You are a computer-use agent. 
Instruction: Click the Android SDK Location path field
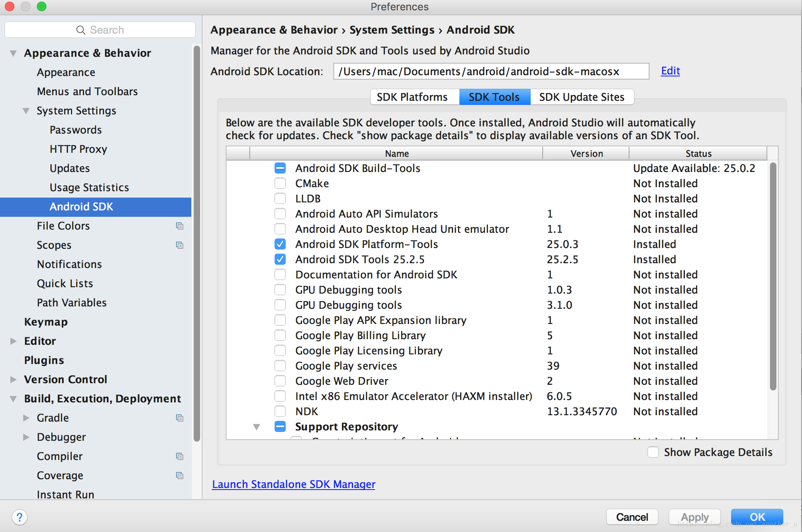491,71
